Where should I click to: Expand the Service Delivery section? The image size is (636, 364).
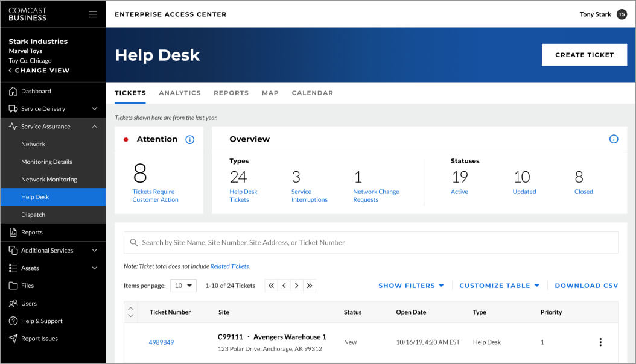(94, 109)
